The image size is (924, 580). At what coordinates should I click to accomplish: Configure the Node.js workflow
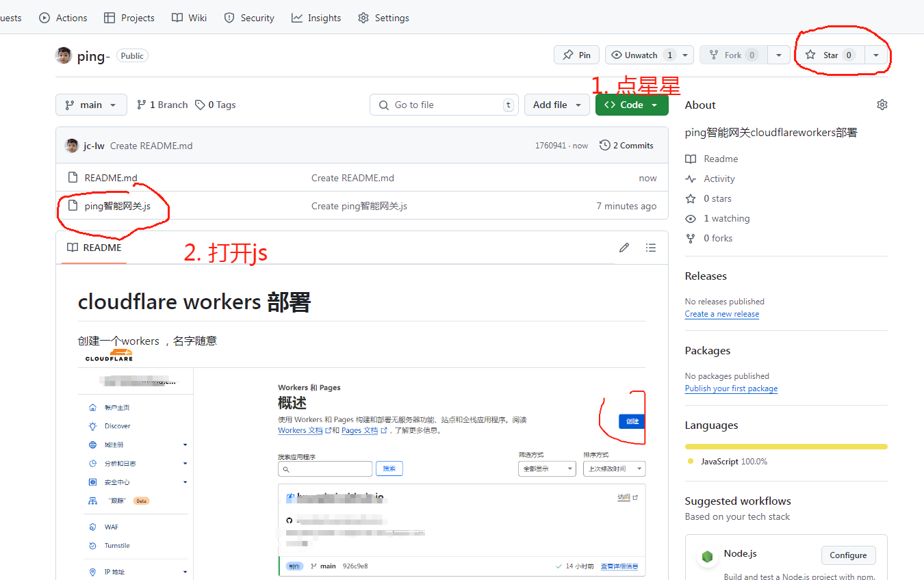pyautogui.click(x=848, y=555)
